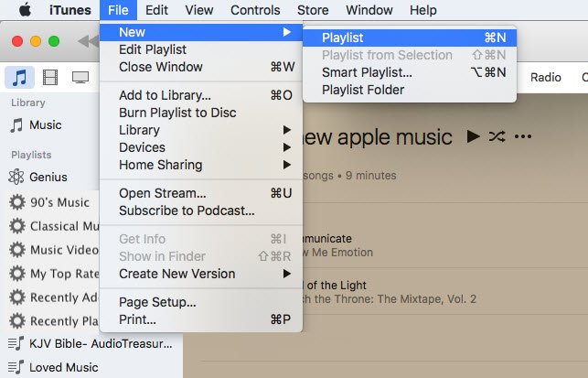Viewport: 588px width, 378px height.
Task: Create a new Playlist Folder
Action: (x=362, y=90)
